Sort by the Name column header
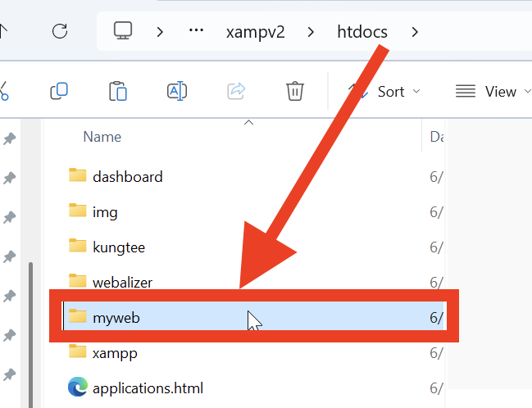The image size is (532, 408). (x=102, y=137)
